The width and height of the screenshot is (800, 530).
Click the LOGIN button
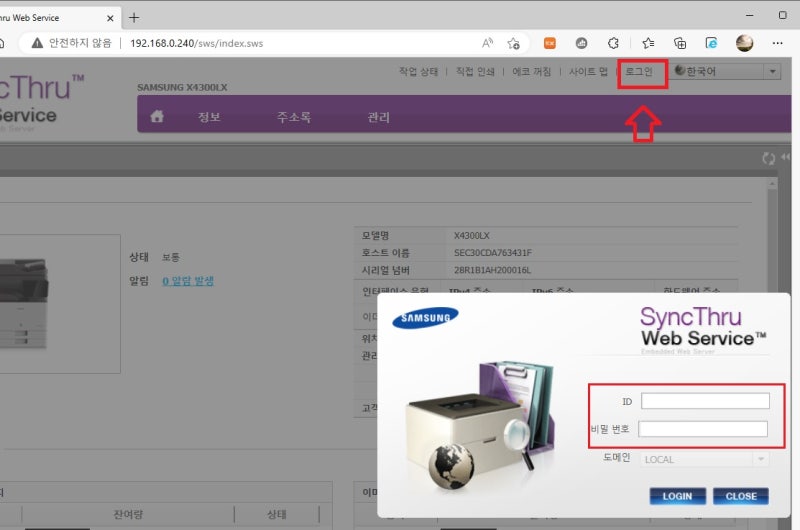[678, 496]
